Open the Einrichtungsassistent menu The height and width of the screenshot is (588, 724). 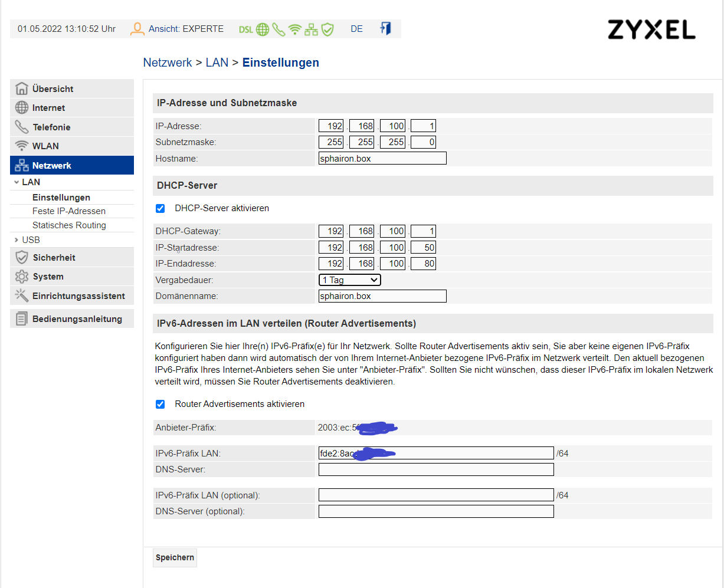pyautogui.click(x=72, y=295)
